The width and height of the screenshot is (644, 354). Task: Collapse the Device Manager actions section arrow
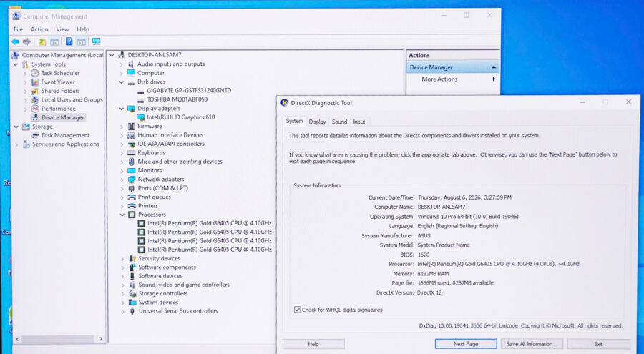494,67
